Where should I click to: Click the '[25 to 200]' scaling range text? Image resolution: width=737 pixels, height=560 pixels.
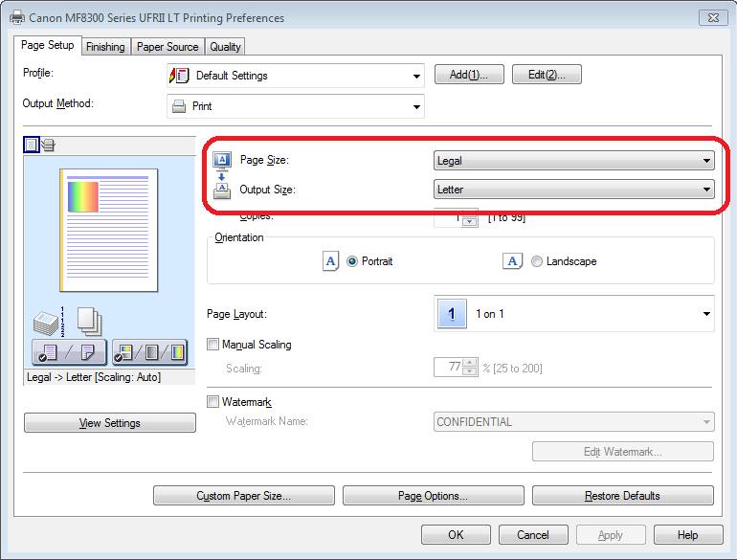(x=518, y=369)
